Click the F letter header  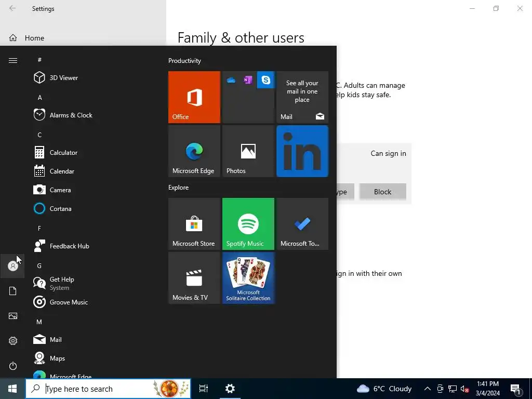click(x=39, y=229)
